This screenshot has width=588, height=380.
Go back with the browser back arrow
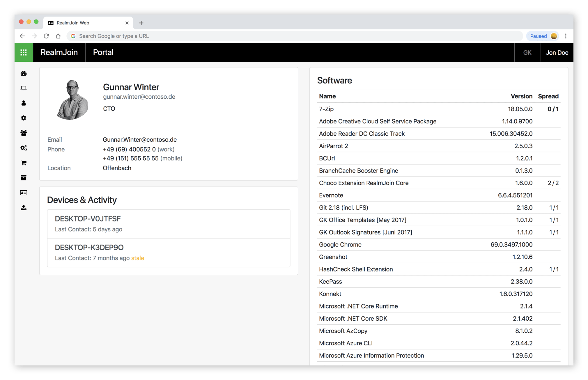coord(22,36)
